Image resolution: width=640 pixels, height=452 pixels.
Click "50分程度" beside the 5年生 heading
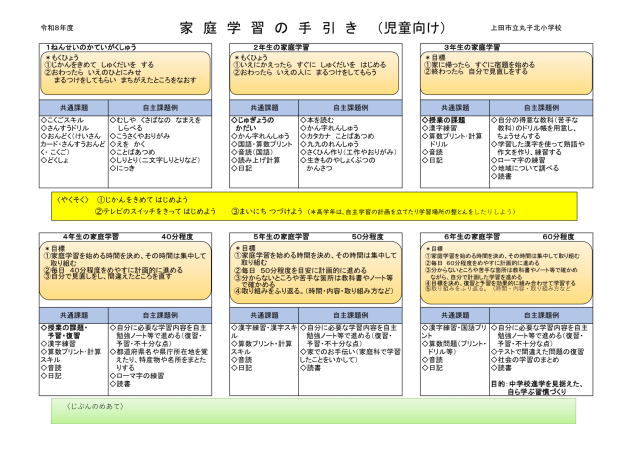[x=367, y=237]
